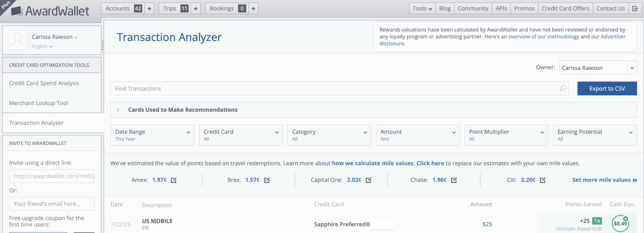
Task: Open the Tools dropdown menu
Action: click(422, 9)
